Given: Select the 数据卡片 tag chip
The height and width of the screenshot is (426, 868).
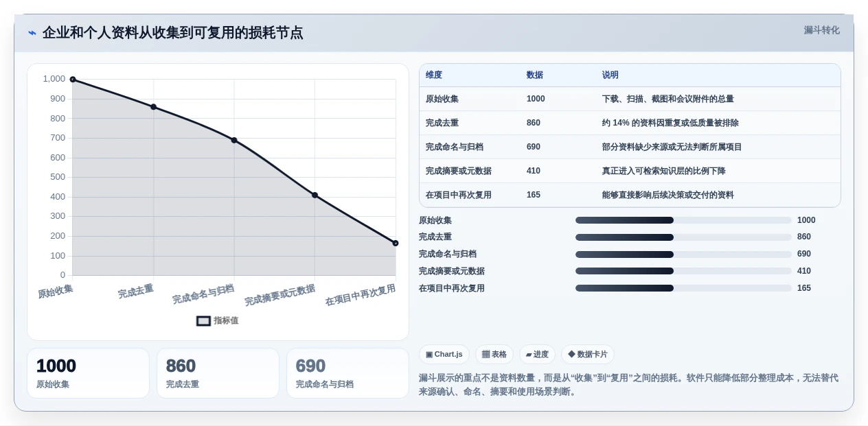Looking at the screenshot, I should (588, 355).
